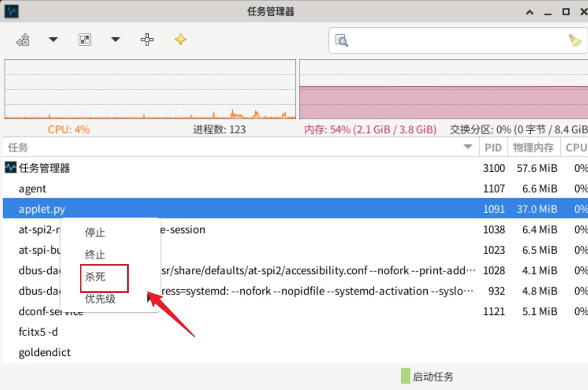Select the agent process row
The width and height of the screenshot is (588, 390).
coord(295,188)
